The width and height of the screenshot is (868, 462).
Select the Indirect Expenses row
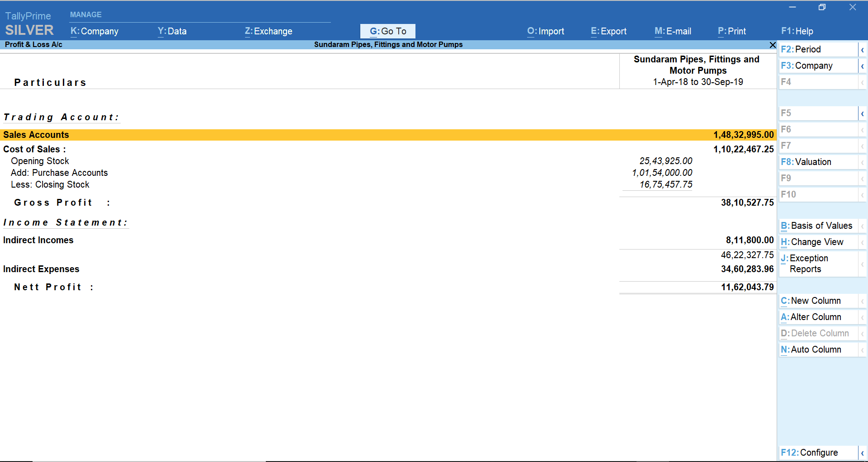(388, 269)
